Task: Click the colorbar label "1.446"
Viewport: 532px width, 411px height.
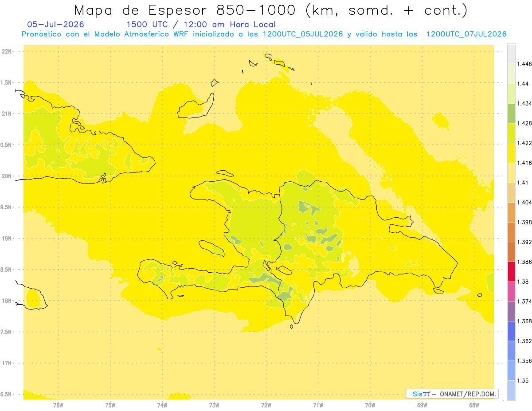Action: [x=524, y=64]
